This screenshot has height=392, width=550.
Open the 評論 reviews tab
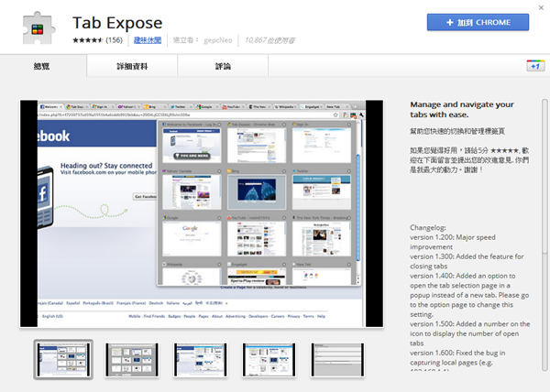coord(223,66)
